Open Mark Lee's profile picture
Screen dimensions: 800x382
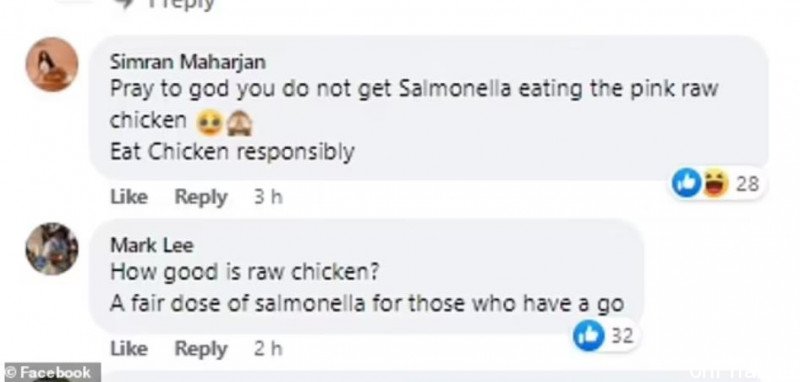point(52,249)
